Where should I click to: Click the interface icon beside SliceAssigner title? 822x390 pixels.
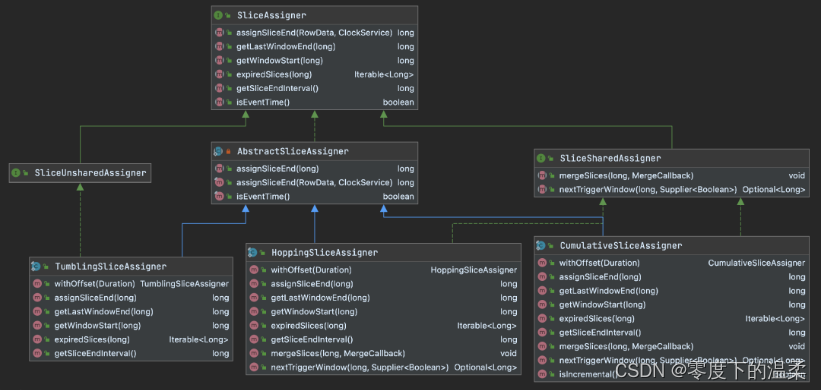click(219, 15)
